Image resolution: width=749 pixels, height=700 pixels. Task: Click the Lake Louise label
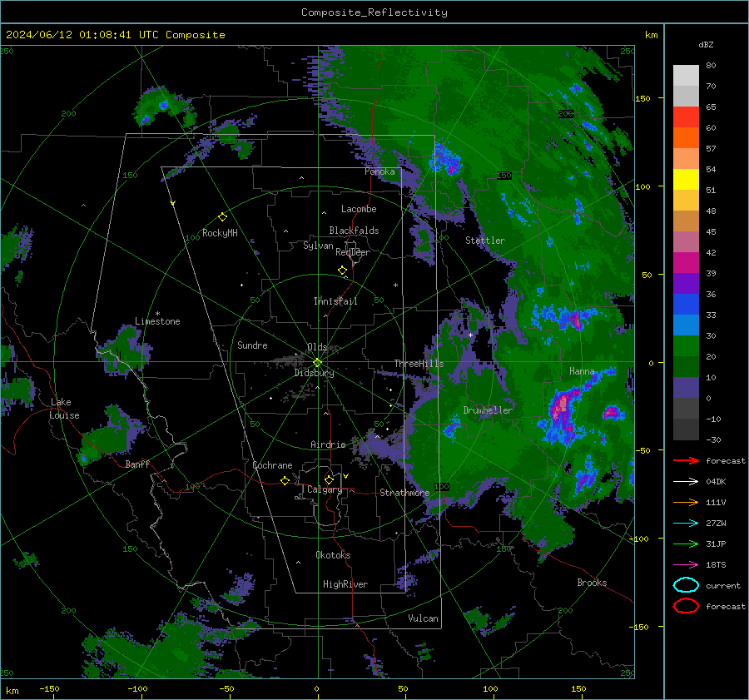[x=65, y=409]
